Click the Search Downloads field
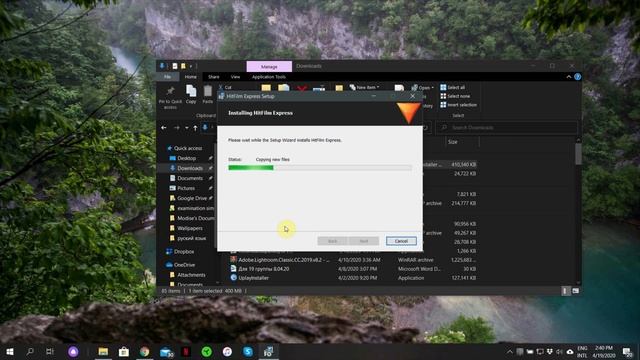 [x=506, y=127]
